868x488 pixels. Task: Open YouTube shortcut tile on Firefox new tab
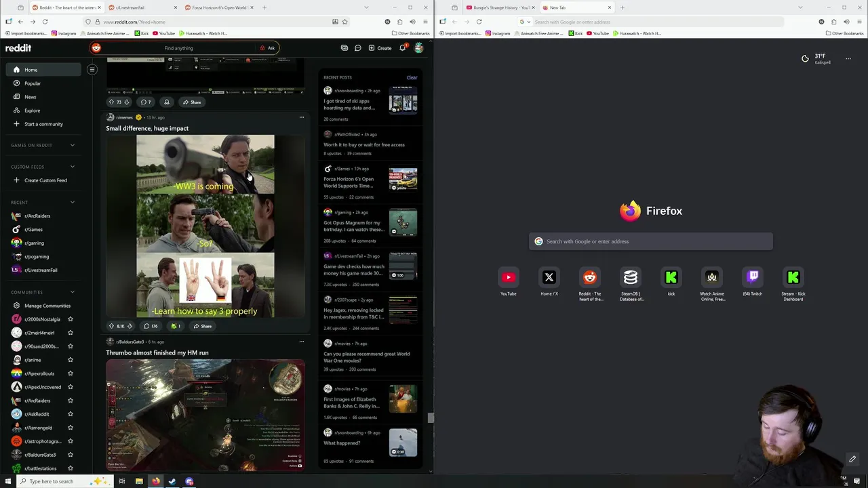[x=509, y=281]
